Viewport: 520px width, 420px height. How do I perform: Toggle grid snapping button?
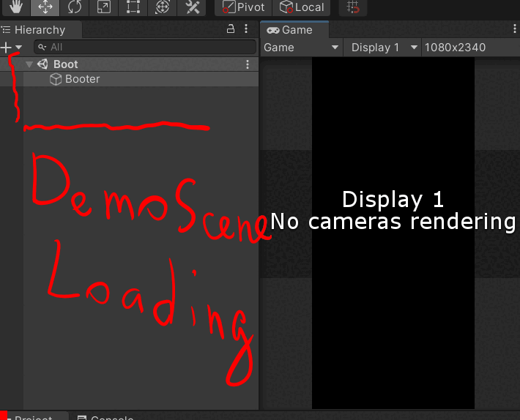pyautogui.click(x=353, y=7)
